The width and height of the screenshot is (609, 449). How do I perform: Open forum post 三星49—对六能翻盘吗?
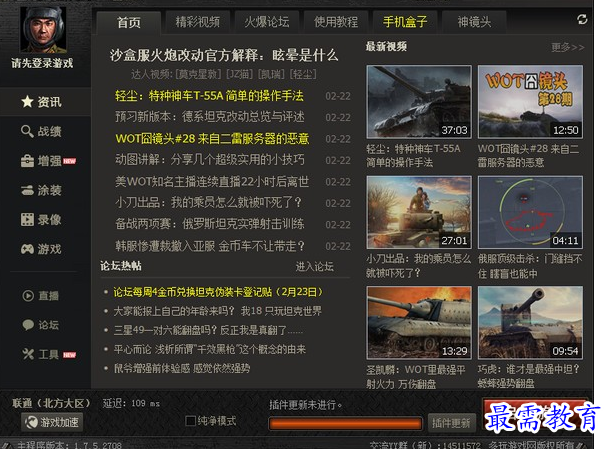point(208,330)
